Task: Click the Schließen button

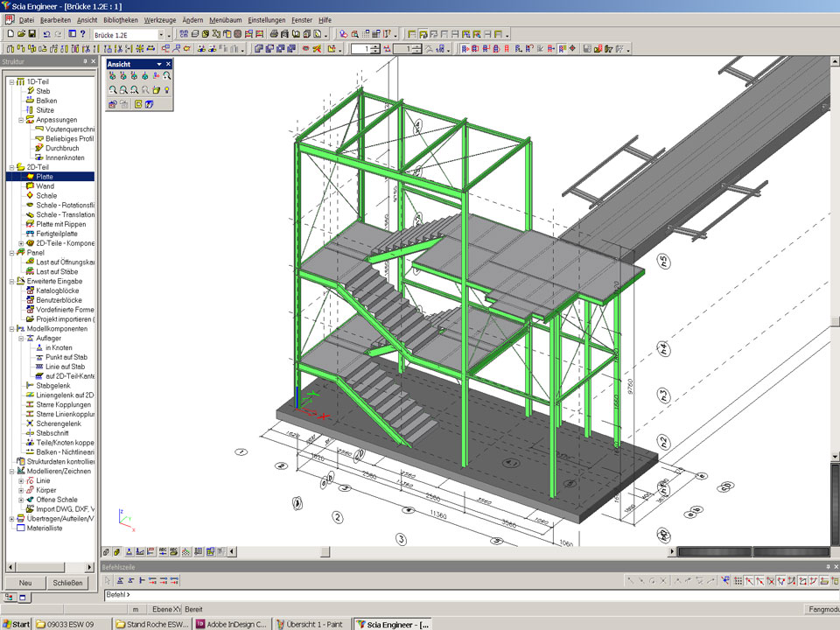Action: click(67, 583)
